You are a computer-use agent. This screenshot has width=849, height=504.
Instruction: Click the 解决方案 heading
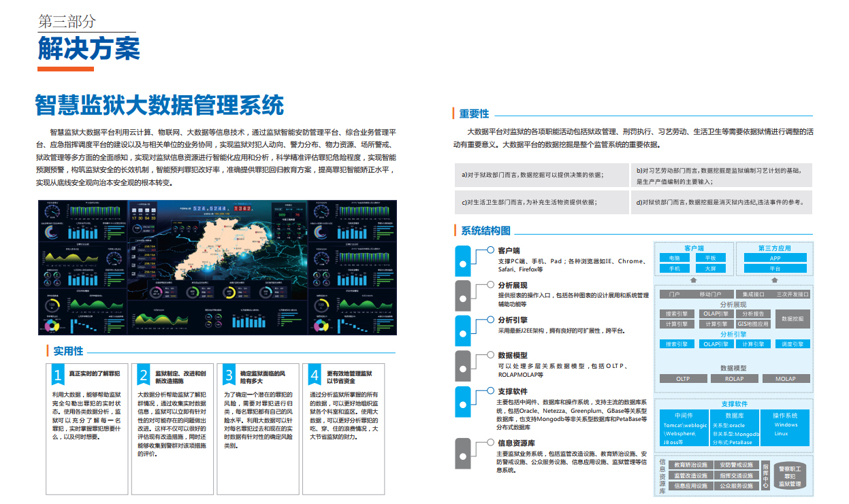(89, 49)
